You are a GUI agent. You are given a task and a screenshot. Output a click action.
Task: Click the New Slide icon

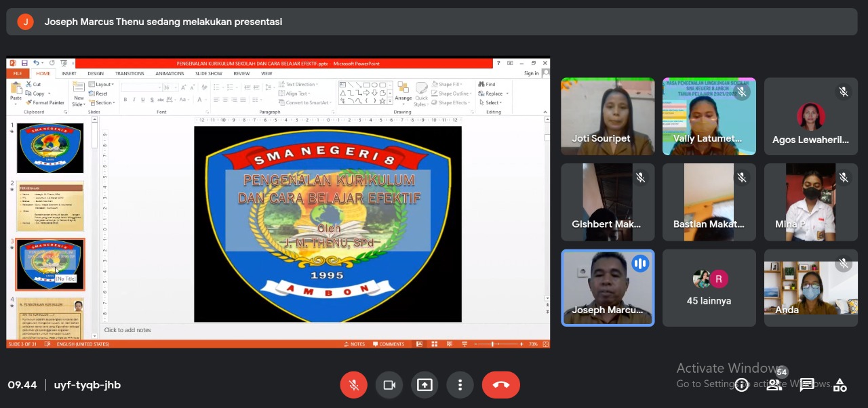[79, 94]
